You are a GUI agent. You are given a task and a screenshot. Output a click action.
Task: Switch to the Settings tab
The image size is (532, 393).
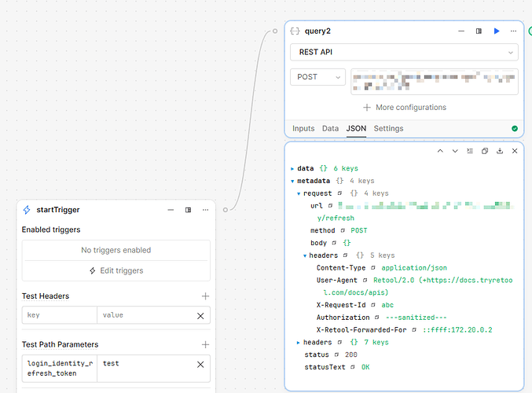click(388, 128)
